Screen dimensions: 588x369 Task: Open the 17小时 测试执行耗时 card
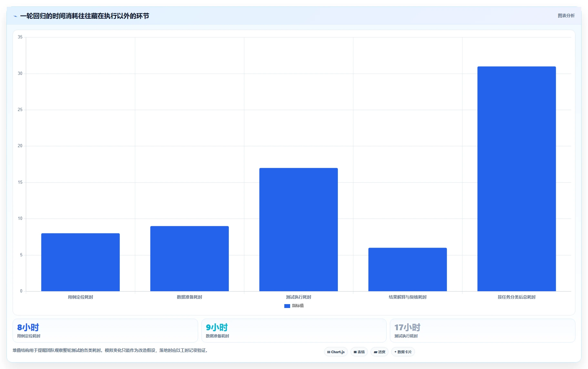[482, 331]
